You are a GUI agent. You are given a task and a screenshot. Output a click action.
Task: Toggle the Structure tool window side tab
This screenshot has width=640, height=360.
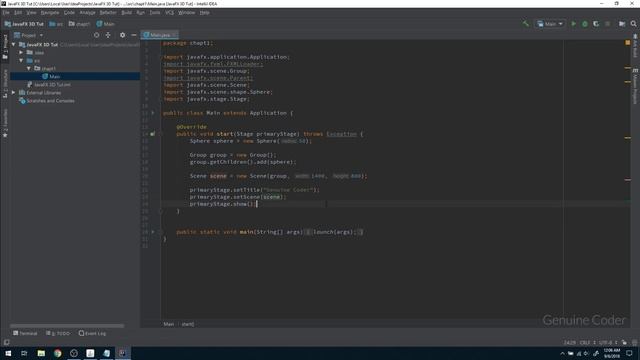[5, 83]
